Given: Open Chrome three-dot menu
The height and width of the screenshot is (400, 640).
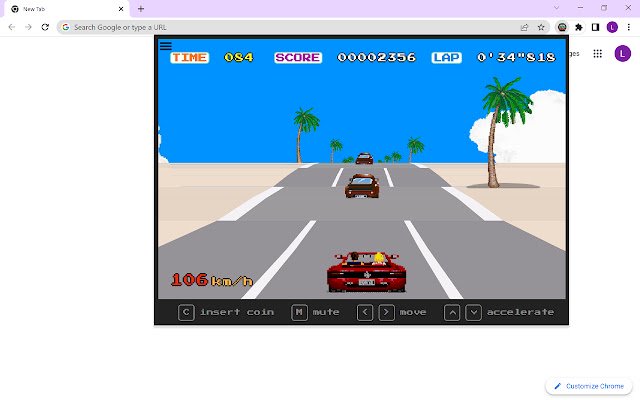Looking at the screenshot, I should (629, 27).
